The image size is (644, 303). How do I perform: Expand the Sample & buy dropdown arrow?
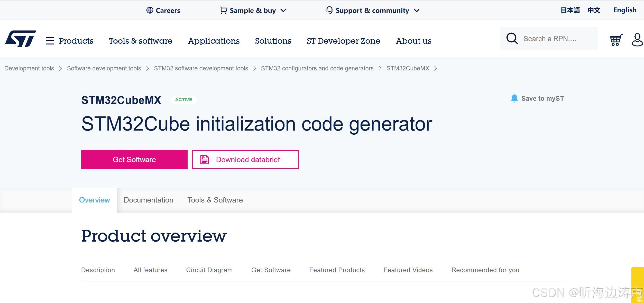(x=283, y=11)
